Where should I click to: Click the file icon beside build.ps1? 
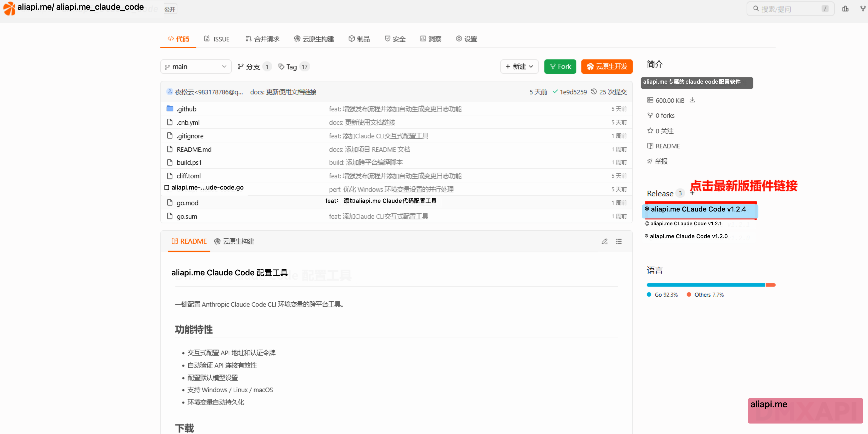[x=170, y=162]
